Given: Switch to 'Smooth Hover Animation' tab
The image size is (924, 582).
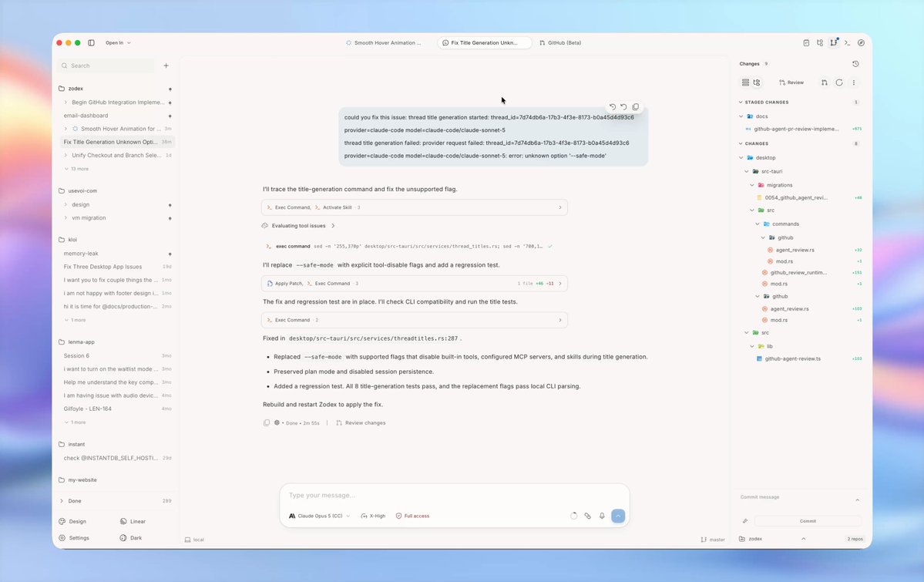Looking at the screenshot, I should click(384, 42).
